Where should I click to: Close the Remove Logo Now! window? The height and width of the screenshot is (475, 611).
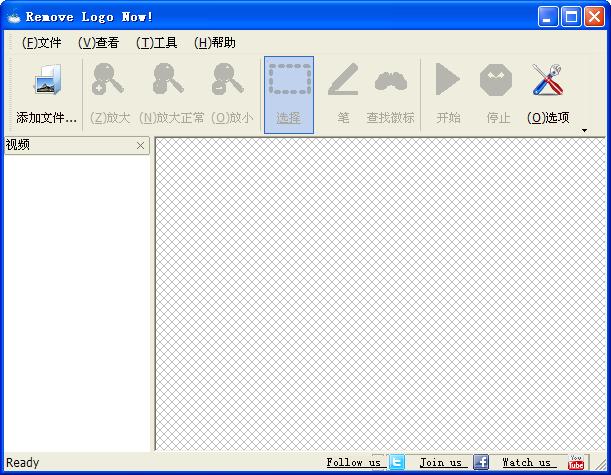[x=595, y=17]
